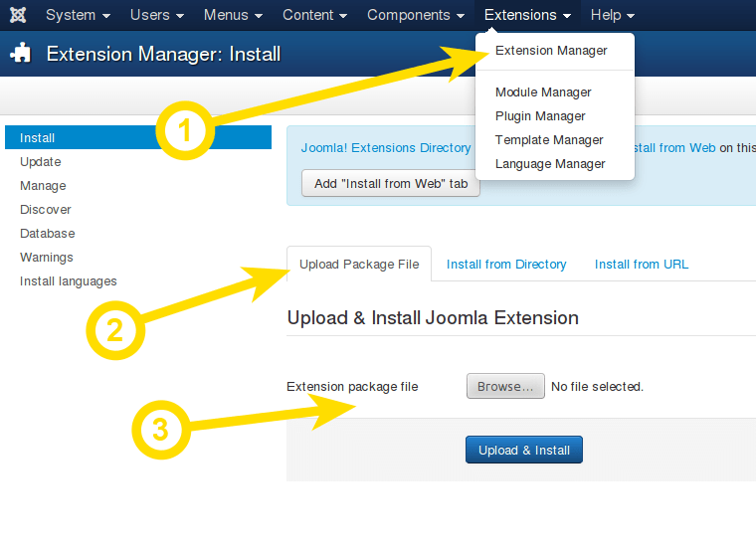The image size is (756, 553).
Task: Open the System menu
Action: coord(79,15)
